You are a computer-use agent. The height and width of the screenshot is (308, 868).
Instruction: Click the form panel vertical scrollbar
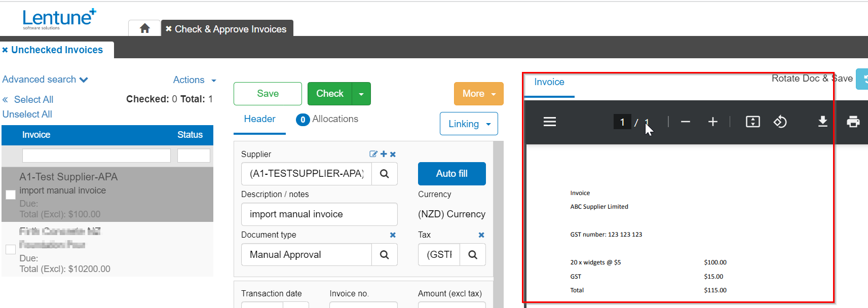[499, 224]
